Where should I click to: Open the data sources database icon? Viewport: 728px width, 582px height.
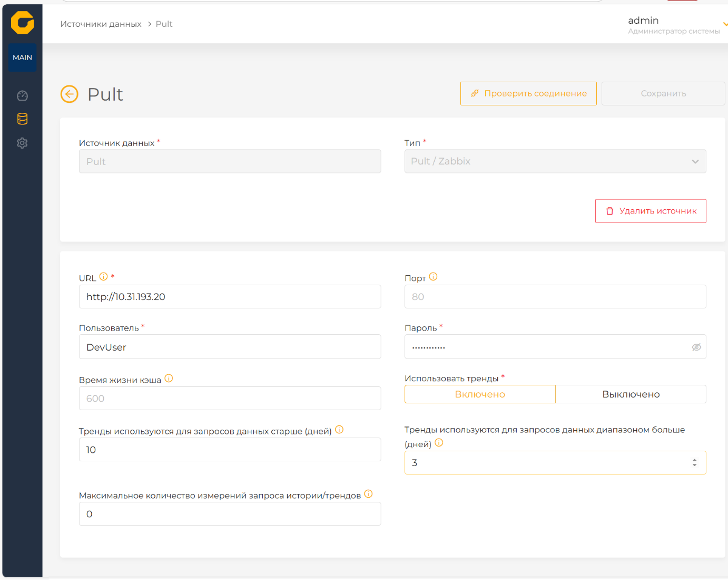tap(22, 119)
